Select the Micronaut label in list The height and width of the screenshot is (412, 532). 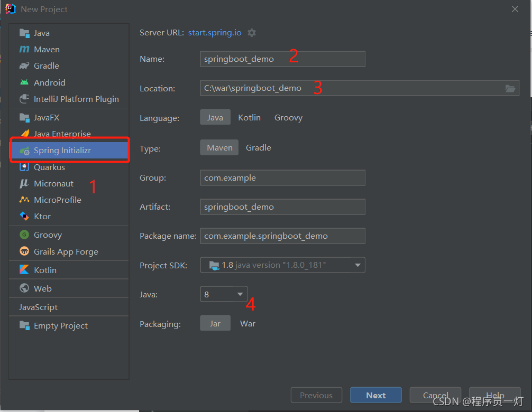(53, 184)
